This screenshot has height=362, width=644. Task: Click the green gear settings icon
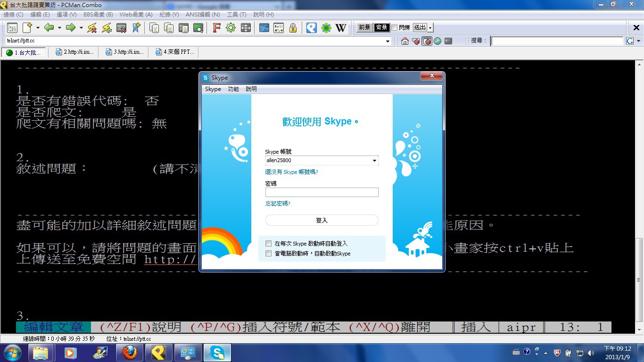coord(231,28)
